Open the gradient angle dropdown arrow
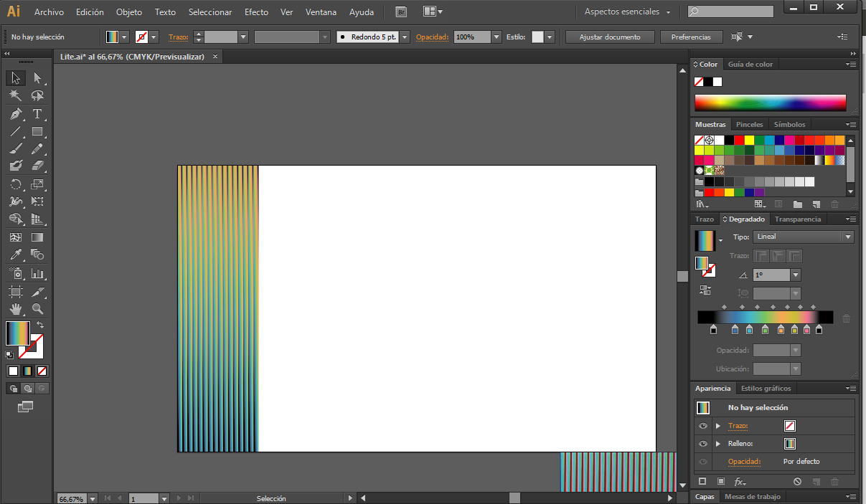 coord(795,275)
